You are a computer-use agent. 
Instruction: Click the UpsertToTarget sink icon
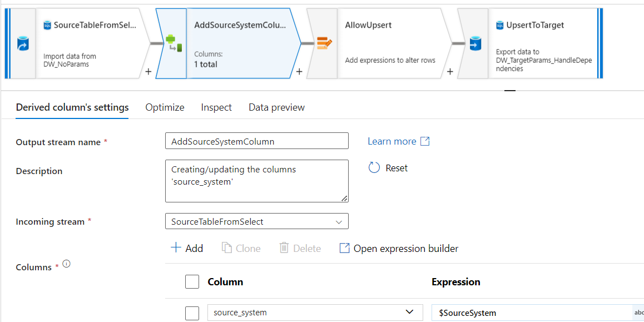pyautogui.click(x=475, y=43)
